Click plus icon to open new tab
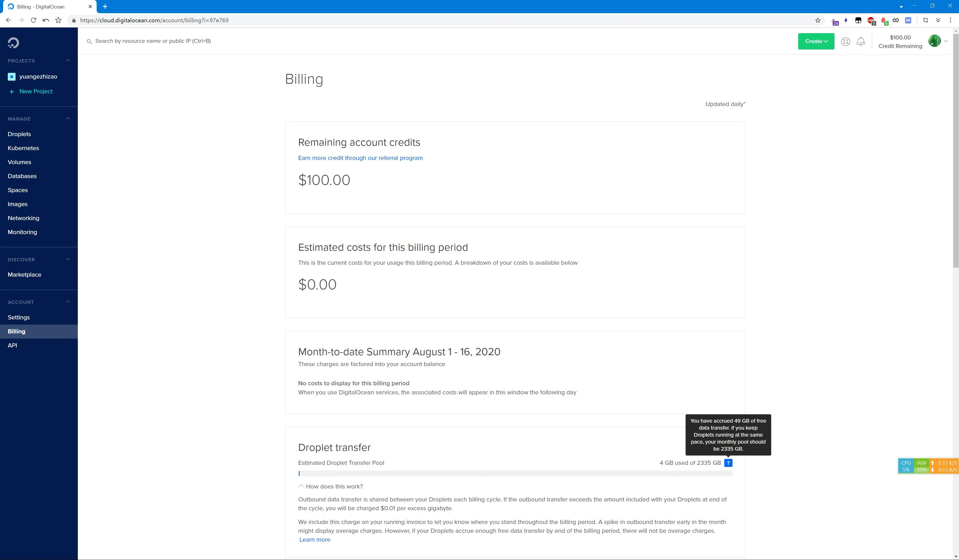The image size is (959, 560). [x=105, y=6]
